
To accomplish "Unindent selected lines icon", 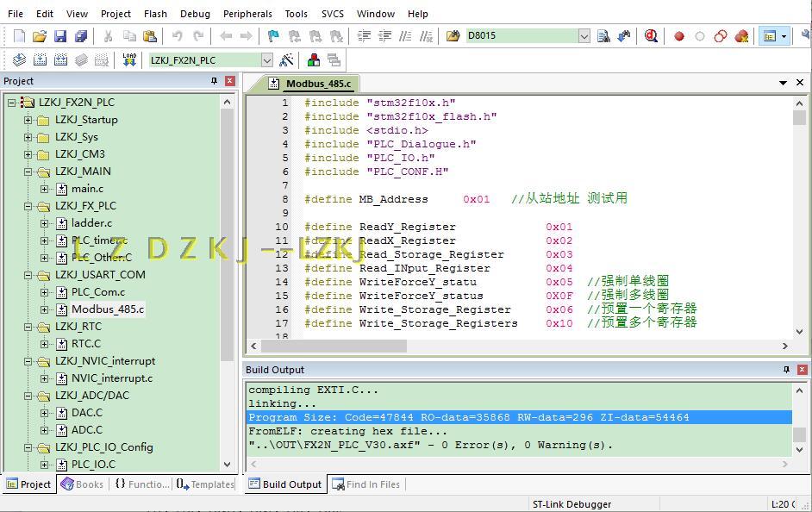I will 384,35.
